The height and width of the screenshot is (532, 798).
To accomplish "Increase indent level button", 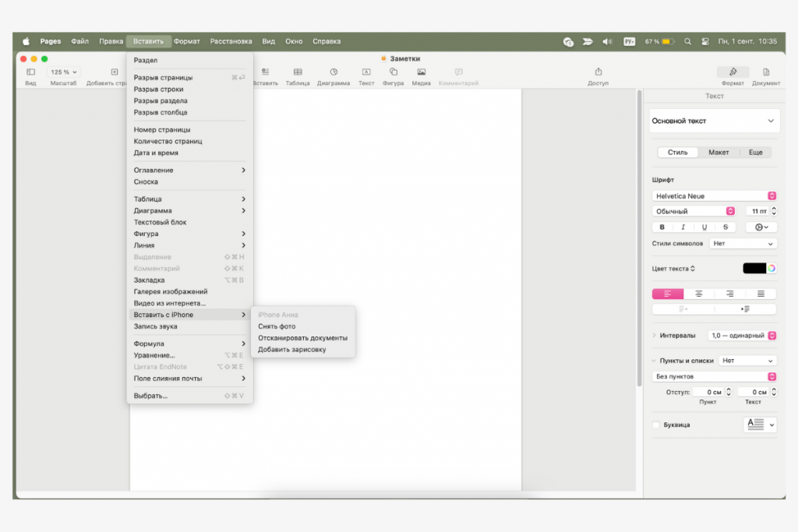I will 746,308.
